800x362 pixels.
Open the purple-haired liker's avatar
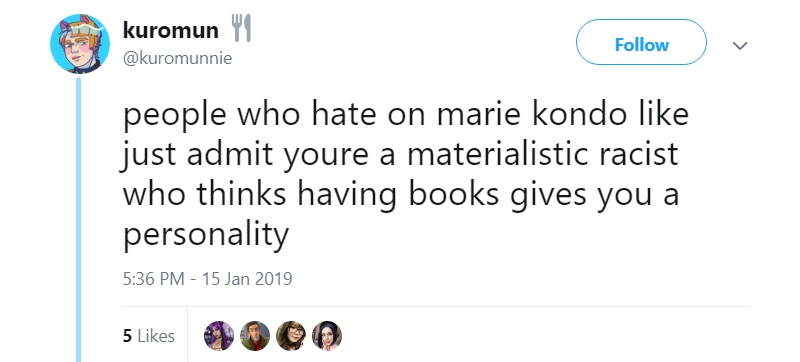[218, 336]
